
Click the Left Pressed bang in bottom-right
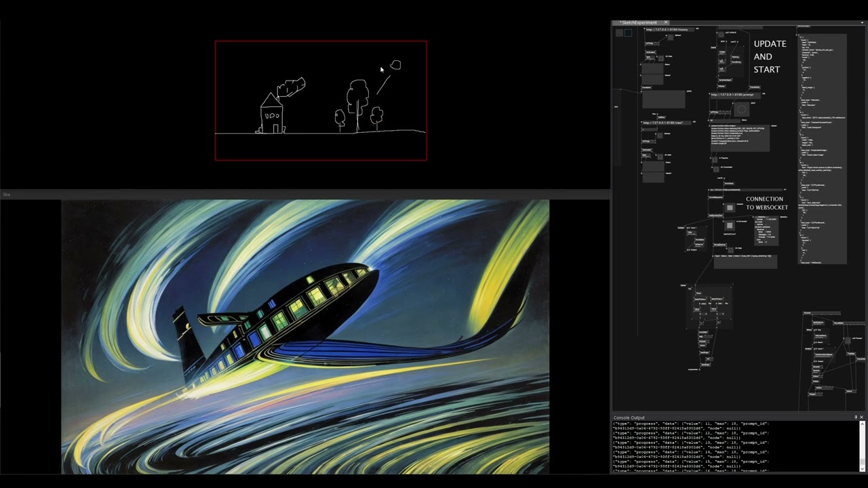[x=848, y=340]
